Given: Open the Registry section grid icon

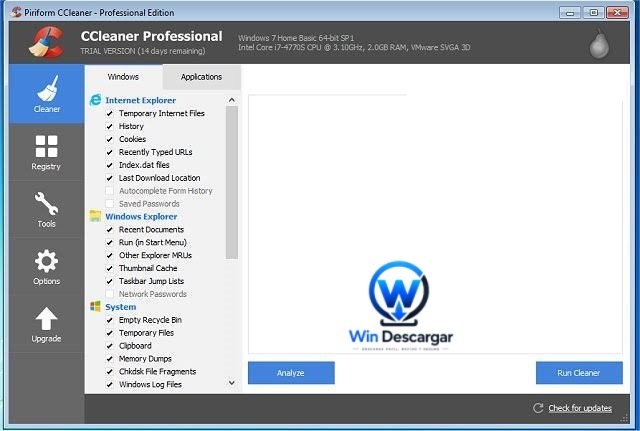Looking at the screenshot, I should click(47, 146).
